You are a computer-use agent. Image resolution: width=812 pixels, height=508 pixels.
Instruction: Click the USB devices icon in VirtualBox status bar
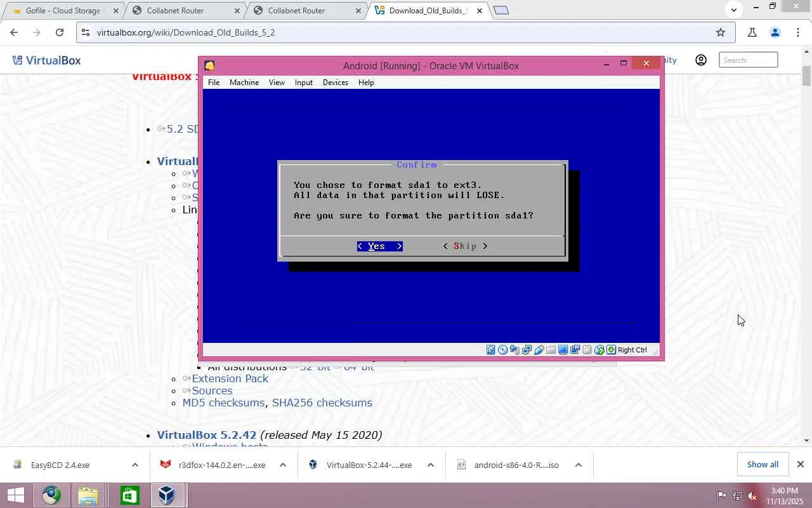coord(539,350)
